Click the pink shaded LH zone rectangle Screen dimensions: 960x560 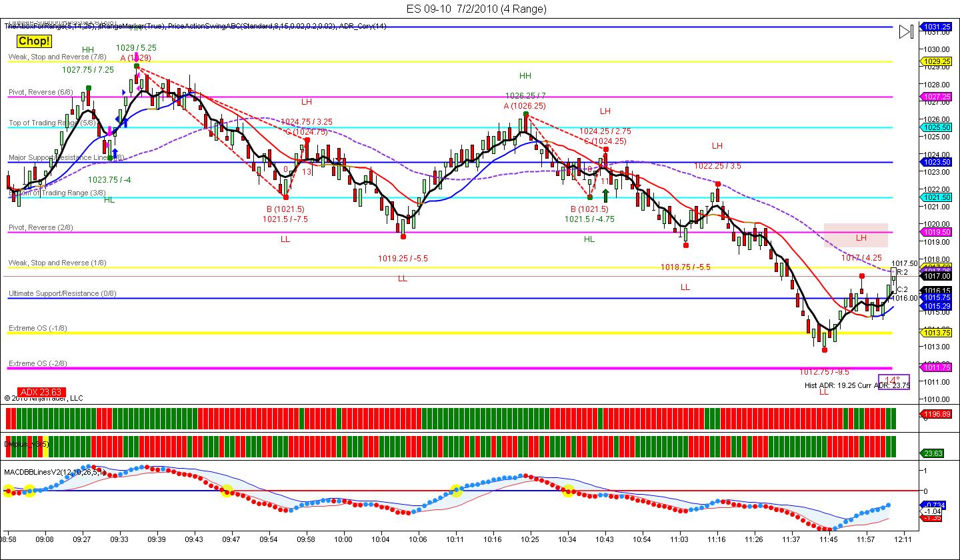[x=856, y=235]
